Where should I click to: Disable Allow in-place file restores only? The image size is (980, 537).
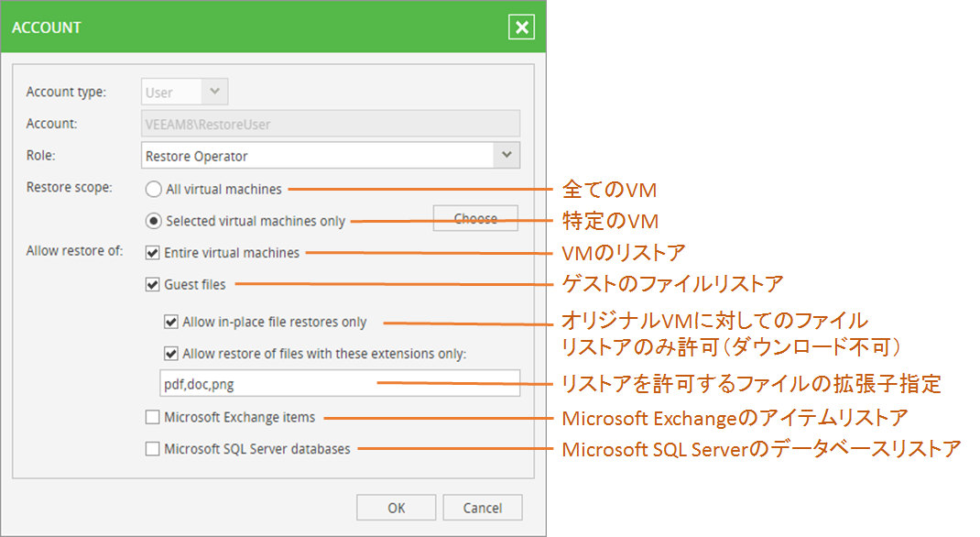coord(170,322)
